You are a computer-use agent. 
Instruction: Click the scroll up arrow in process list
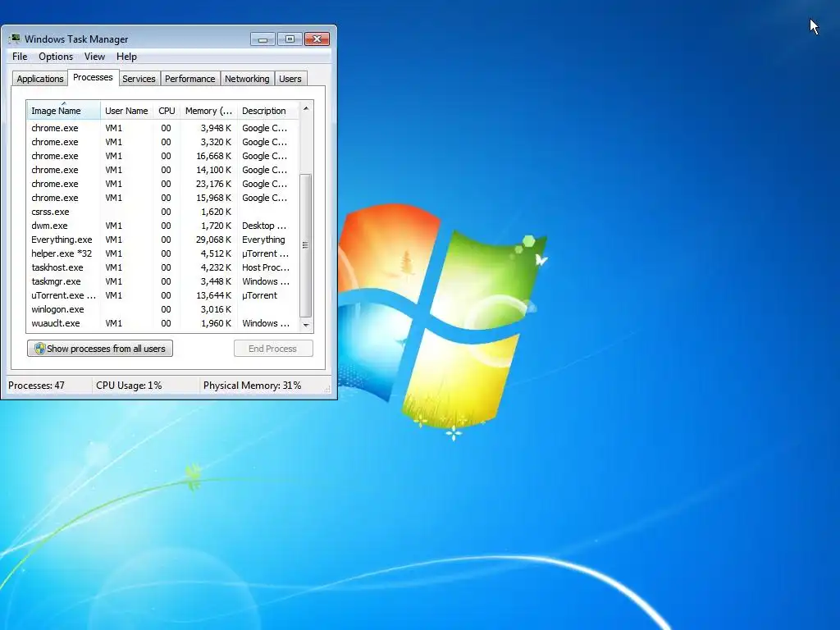[x=306, y=108]
